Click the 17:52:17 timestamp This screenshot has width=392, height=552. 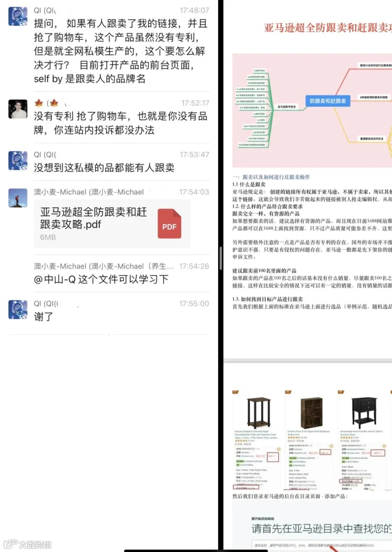[x=195, y=103]
